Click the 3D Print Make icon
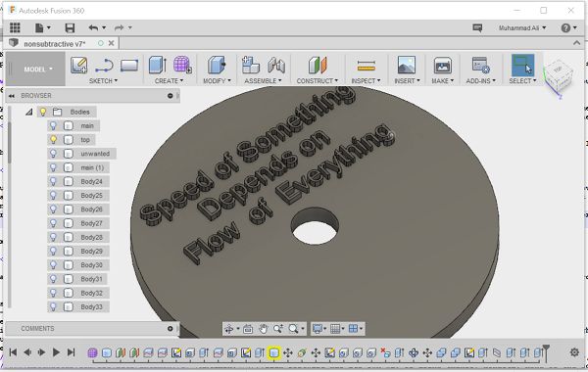The image size is (588, 372). (x=443, y=66)
